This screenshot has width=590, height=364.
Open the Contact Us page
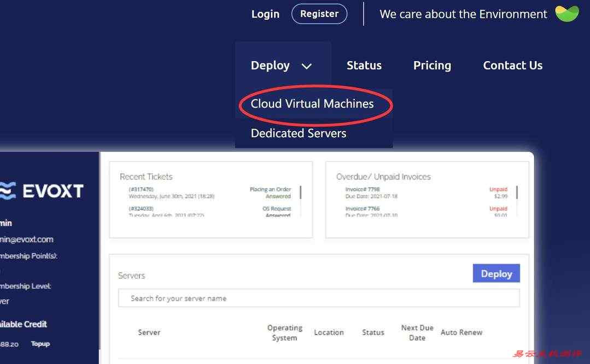coord(512,66)
